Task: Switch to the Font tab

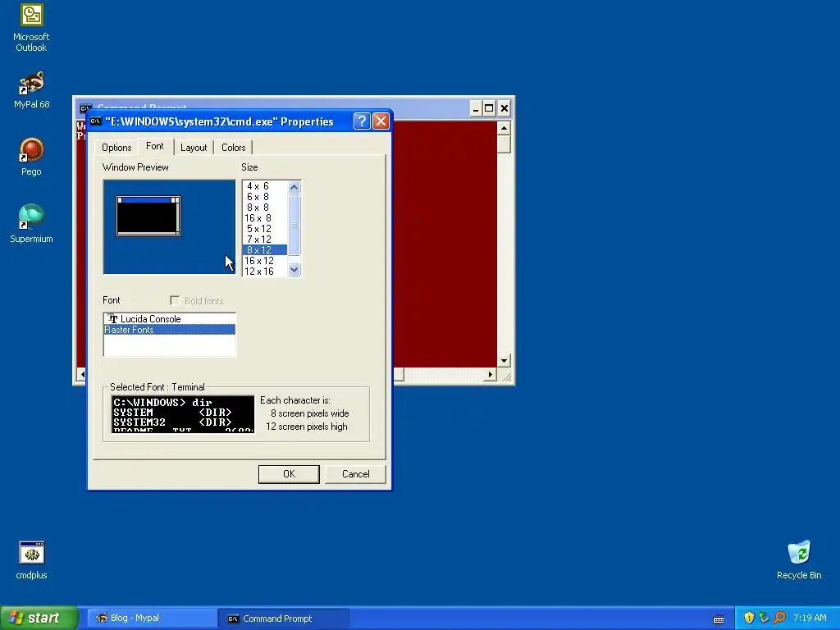Action: [x=155, y=146]
